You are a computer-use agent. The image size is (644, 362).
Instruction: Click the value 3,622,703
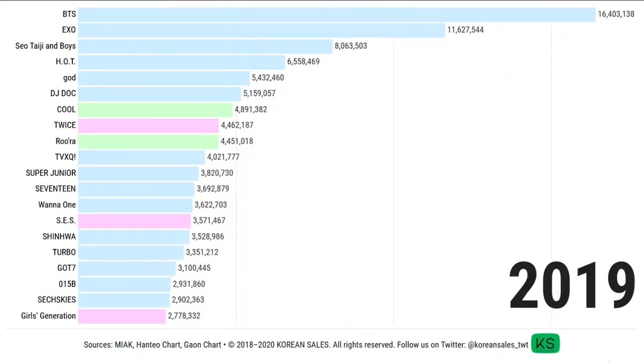click(211, 205)
